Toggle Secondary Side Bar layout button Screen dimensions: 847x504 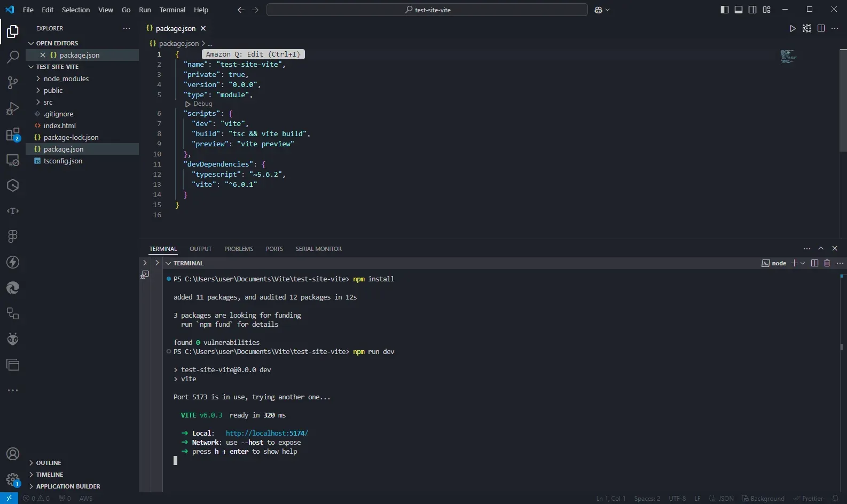pos(752,10)
